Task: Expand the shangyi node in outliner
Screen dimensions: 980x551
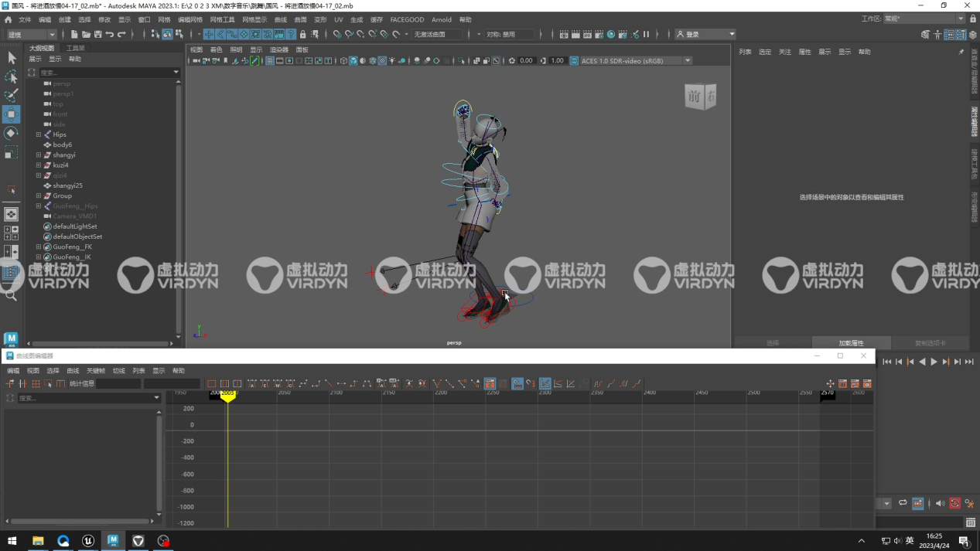Action: (x=39, y=155)
